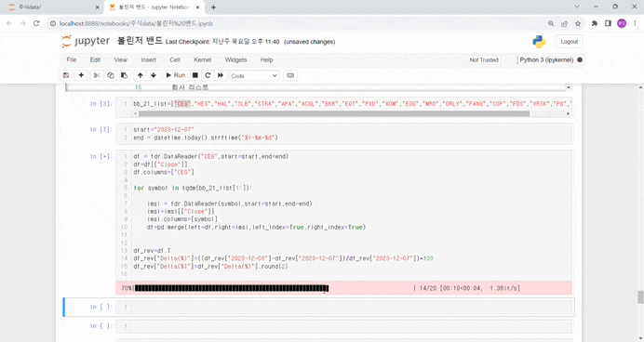Open the Widgets menu
Image resolution: width=644 pixels, height=342 pixels.
click(235, 59)
